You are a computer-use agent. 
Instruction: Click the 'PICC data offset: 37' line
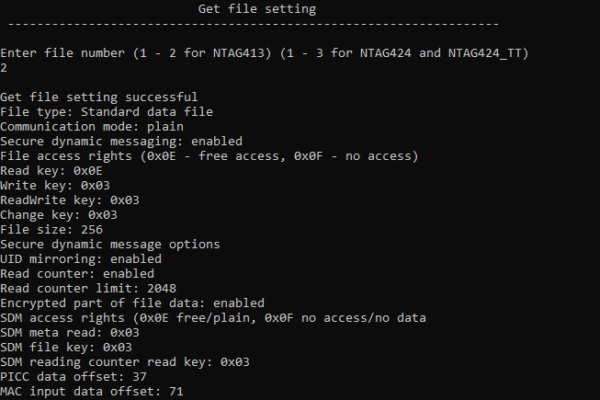point(73,377)
